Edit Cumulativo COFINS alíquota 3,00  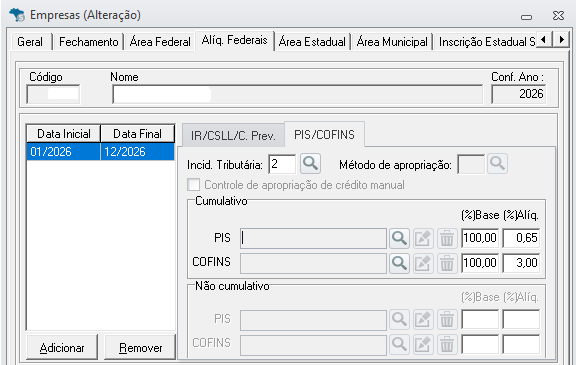521,263
